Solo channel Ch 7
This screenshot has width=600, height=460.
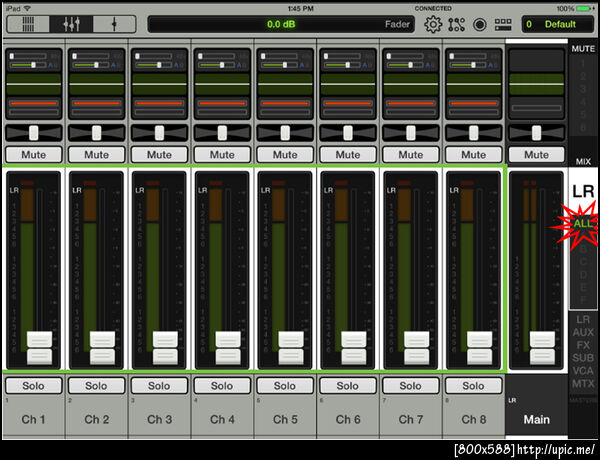coord(411,386)
